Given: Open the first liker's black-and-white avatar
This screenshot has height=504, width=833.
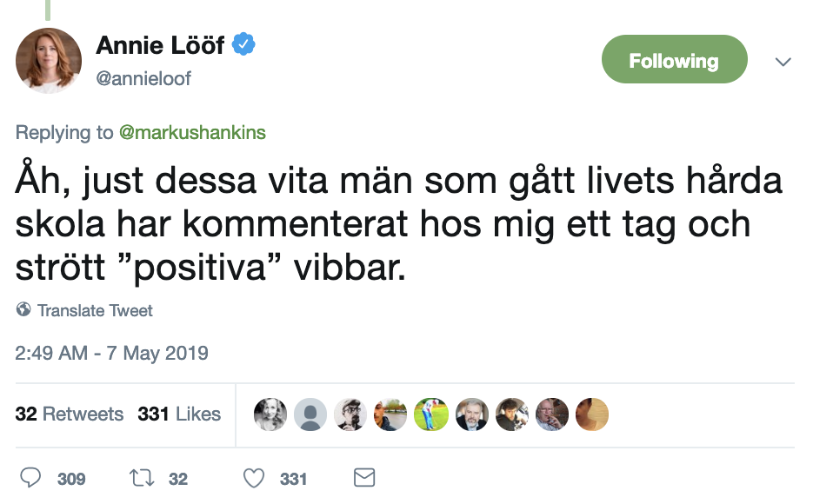Looking at the screenshot, I should [x=270, y=414].
